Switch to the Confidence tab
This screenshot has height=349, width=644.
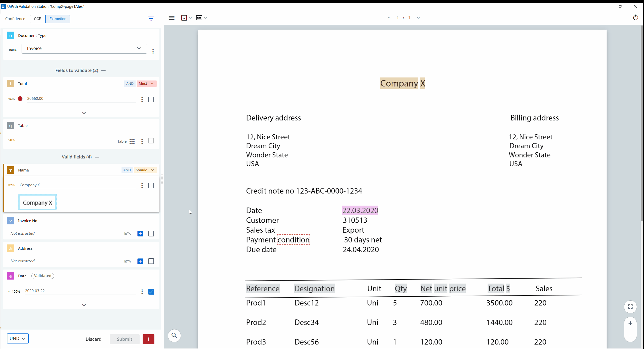(x=15, y=19)
